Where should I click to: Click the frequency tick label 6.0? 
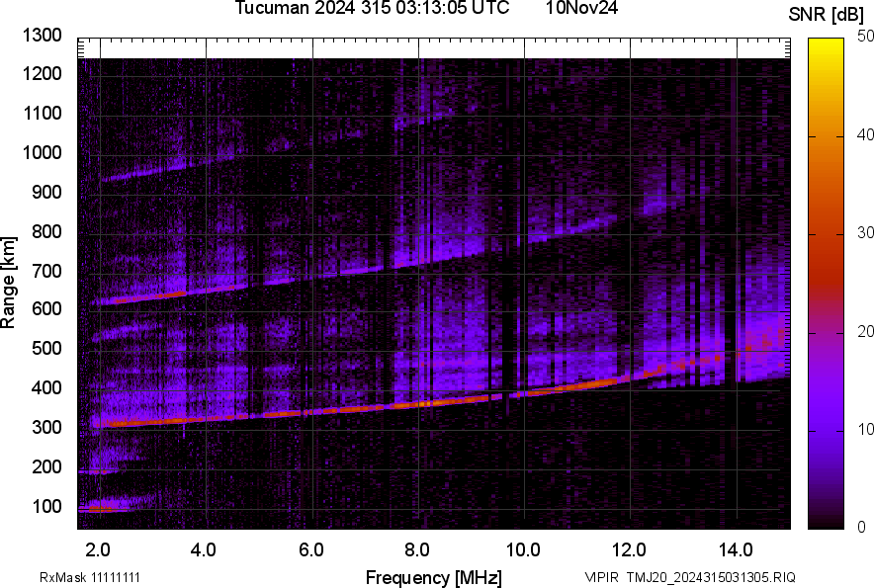311,550
